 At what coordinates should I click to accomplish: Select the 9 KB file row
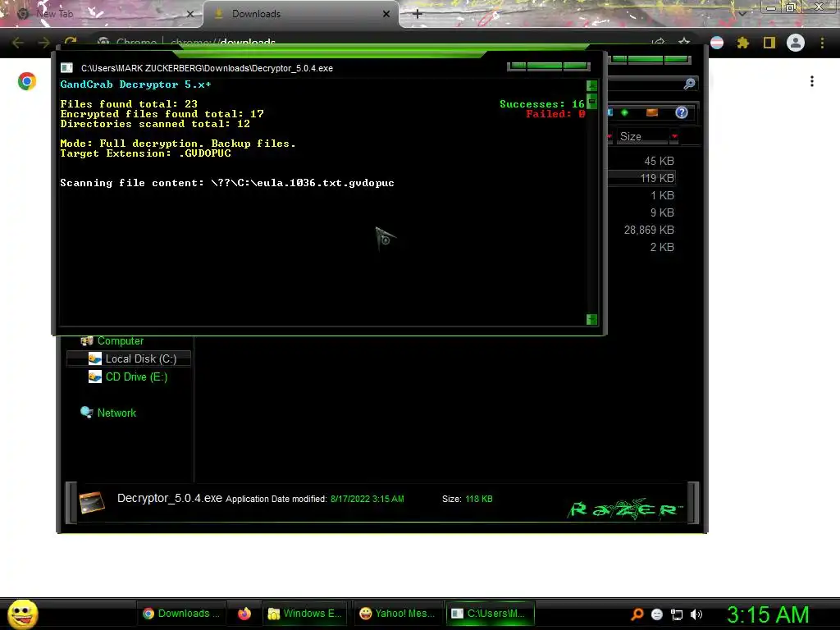click(662, 212)
